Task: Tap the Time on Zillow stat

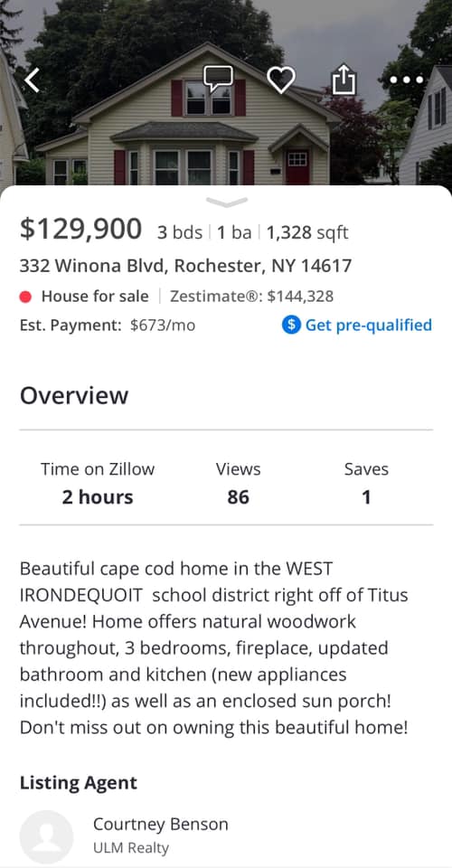Action: tap(98, 483)
